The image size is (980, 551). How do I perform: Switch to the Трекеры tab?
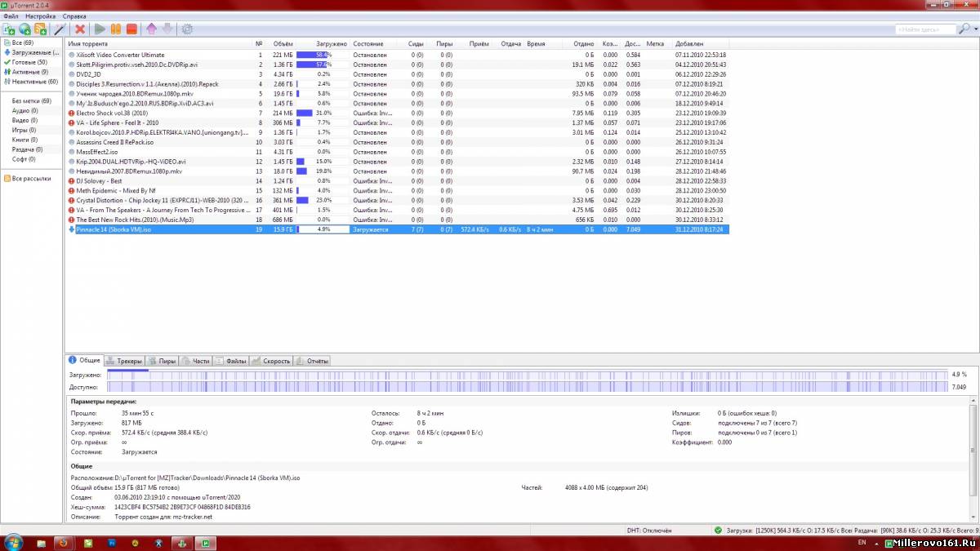(125, 361)
